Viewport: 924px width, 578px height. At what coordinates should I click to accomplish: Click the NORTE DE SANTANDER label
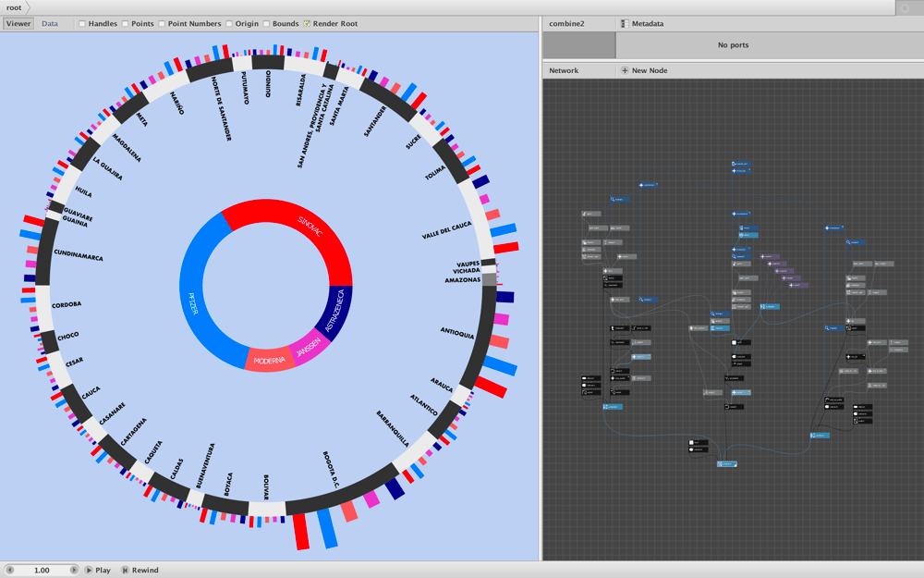(x=222, y=108)
